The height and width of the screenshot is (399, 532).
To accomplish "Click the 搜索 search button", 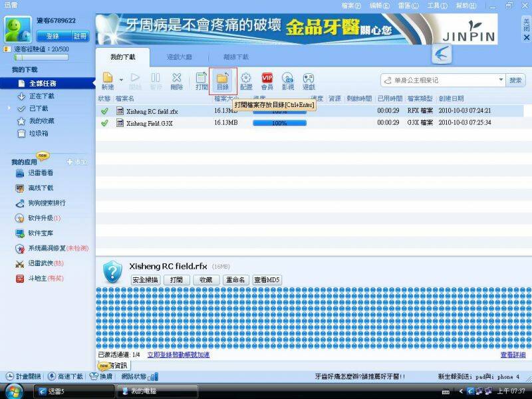I will (515, 80).
